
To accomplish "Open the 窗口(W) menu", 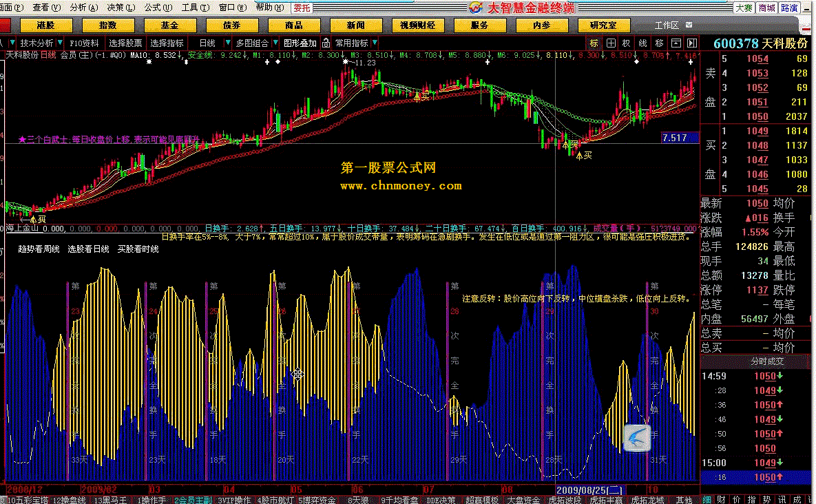I will (x=233, y=8).
